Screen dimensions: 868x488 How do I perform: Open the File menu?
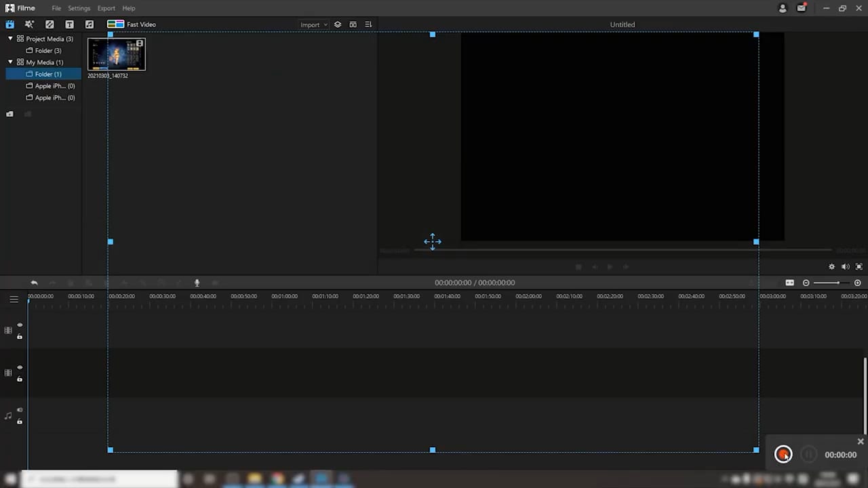56,8
